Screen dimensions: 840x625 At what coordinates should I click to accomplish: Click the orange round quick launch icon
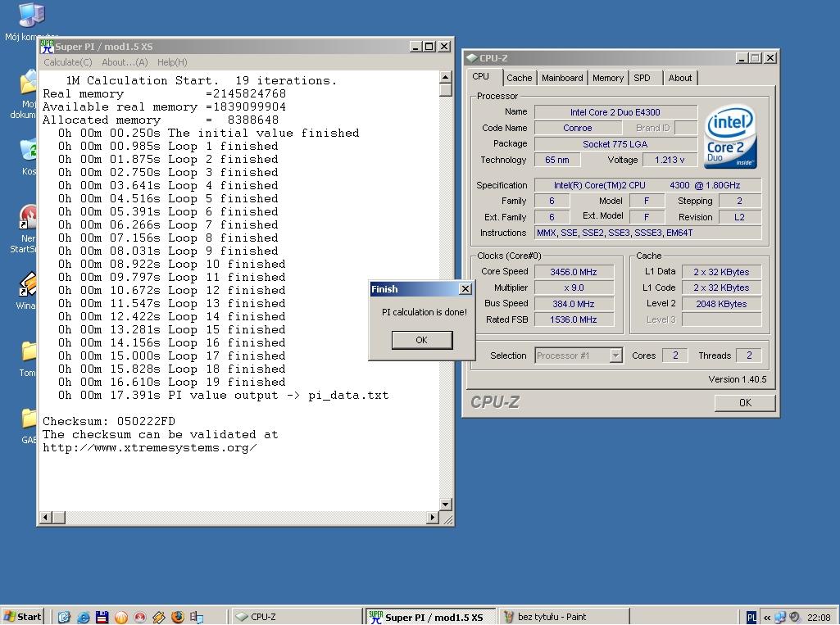tap(121, 617)
